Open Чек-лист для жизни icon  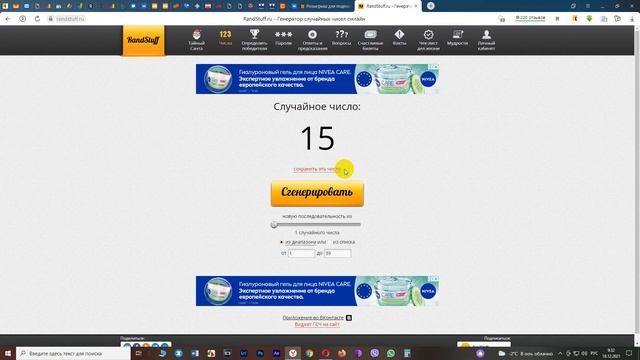pyautogui.click(x=428, y=40)
